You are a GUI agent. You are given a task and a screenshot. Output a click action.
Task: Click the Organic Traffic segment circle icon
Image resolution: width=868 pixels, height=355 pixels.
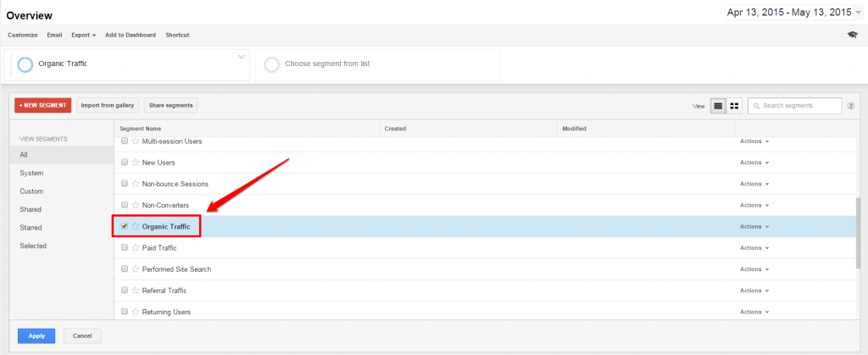click(25, 64)
